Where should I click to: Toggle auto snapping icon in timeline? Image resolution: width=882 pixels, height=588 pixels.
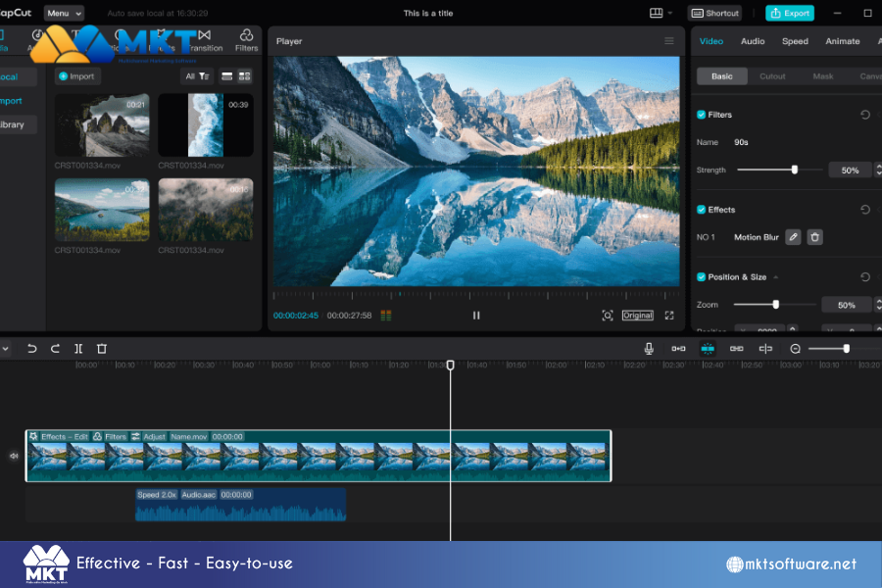708,349
